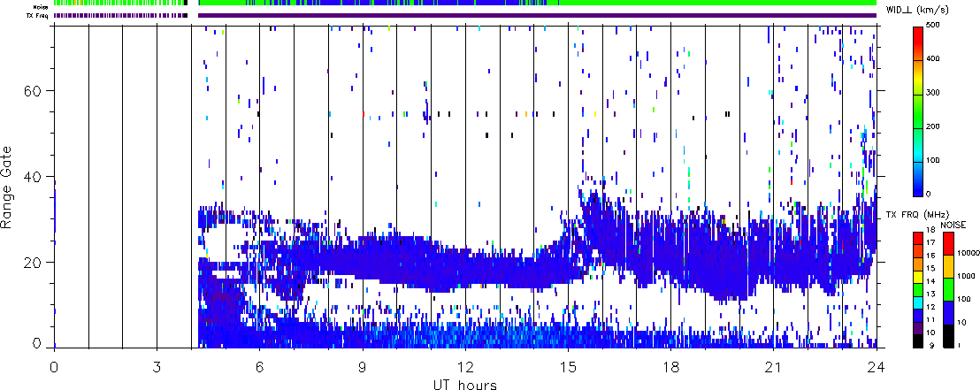Pick the red 10000 swatch in NOISE legend
Viewport: 980px width, 390px height.
pos(951,244)
